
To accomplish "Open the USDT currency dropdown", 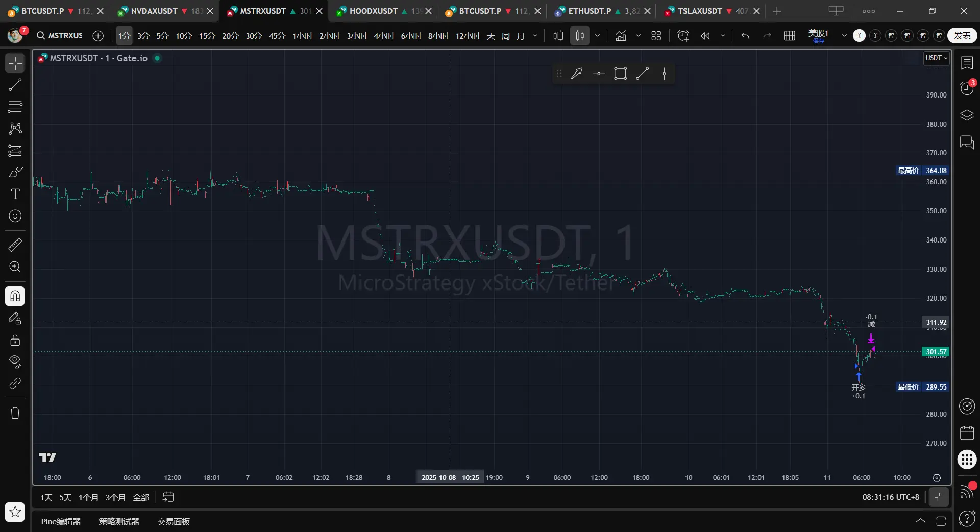I will 936,58.
